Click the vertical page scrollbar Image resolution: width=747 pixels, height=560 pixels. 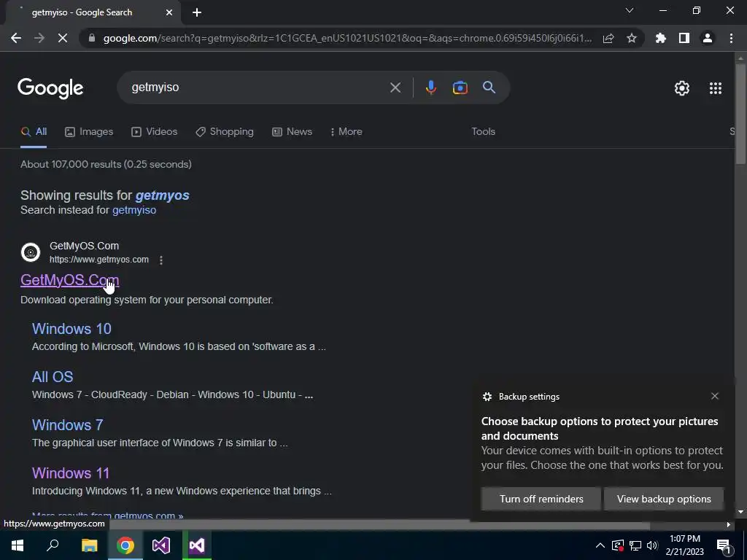tap(740, 114)
